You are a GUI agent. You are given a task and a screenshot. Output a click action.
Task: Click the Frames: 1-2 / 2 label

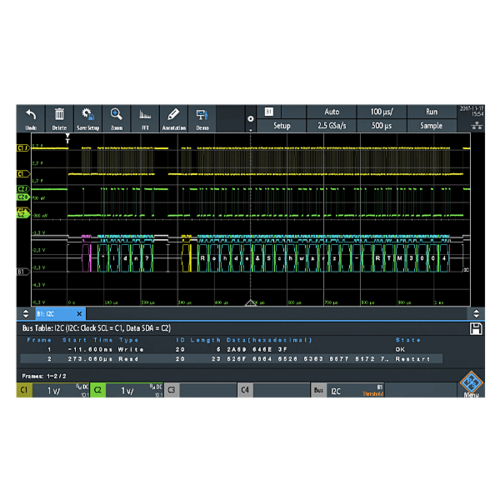click(x=44, y=376)
